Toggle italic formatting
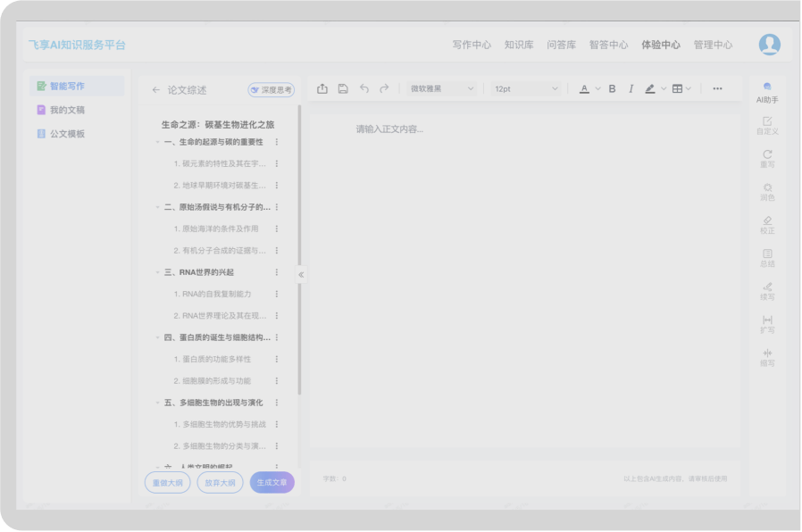This screenshot has height=532, width=802. (x=631, y=89)
